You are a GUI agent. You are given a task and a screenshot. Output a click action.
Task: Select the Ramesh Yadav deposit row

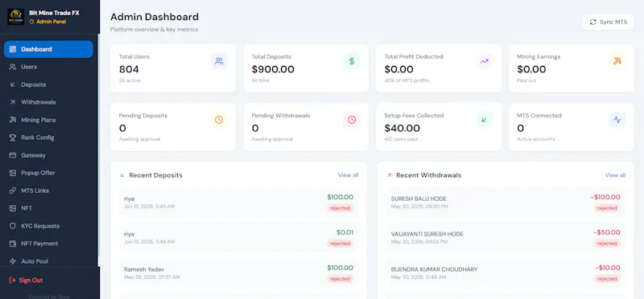click(238, 272)
